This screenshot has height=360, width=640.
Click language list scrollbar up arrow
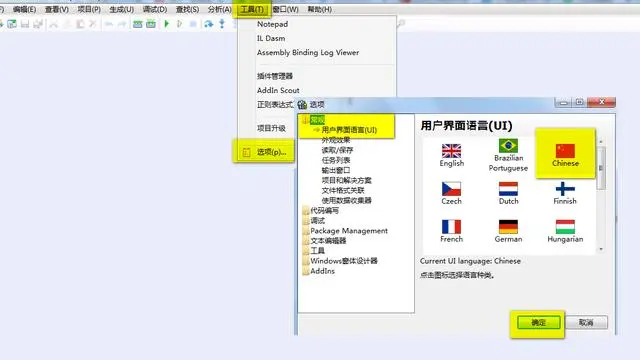600,142
